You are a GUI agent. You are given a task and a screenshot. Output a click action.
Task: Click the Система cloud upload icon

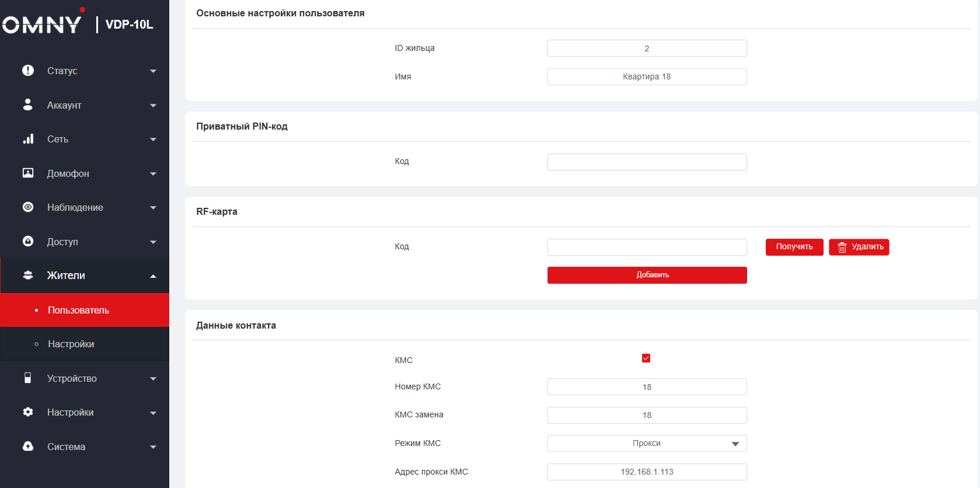[27, 447]
